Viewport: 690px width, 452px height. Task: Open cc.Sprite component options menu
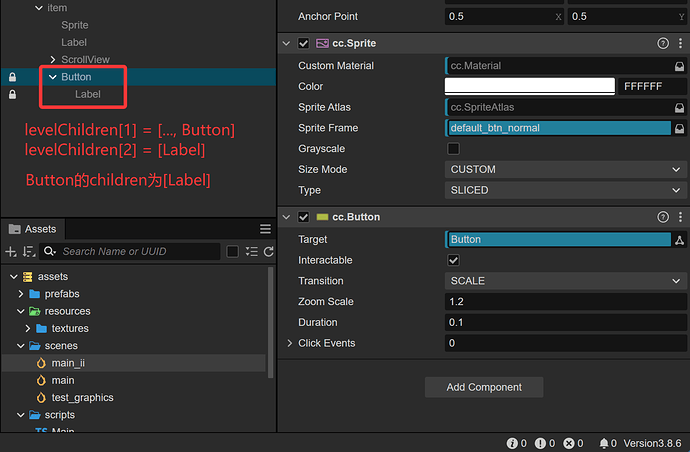680,43
